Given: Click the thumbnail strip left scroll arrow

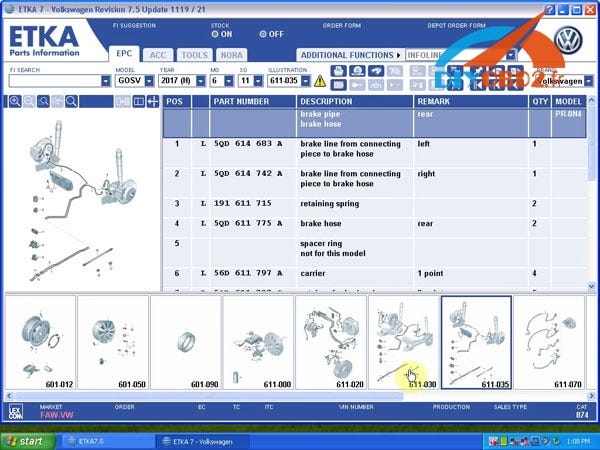Looking at the screenshot, I should click(x=9, y=396).
